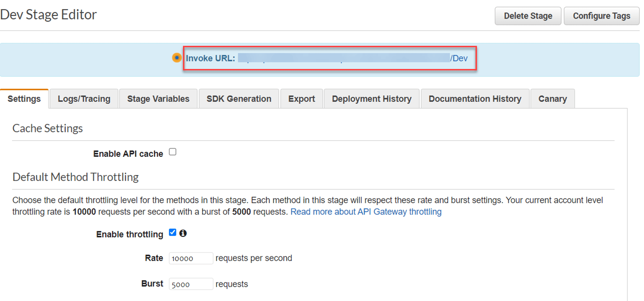Click the Enable API cache label
Image resolution: width=644 pixels, height=301 pixels.
(128, 154)
